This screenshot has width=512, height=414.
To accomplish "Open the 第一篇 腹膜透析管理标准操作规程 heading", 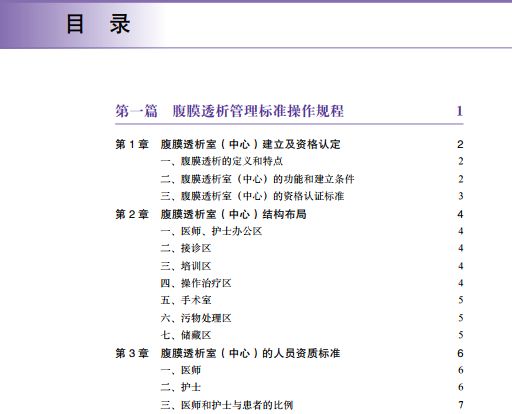I will tap(229, 111).
